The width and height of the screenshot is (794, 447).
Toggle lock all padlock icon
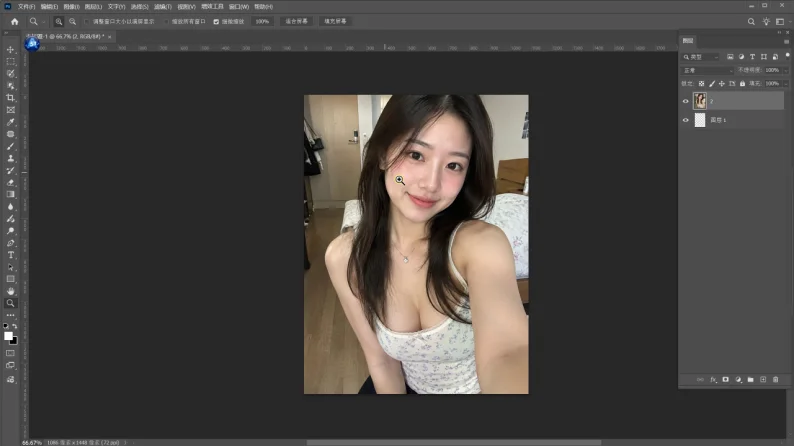[x=742, y=84]
